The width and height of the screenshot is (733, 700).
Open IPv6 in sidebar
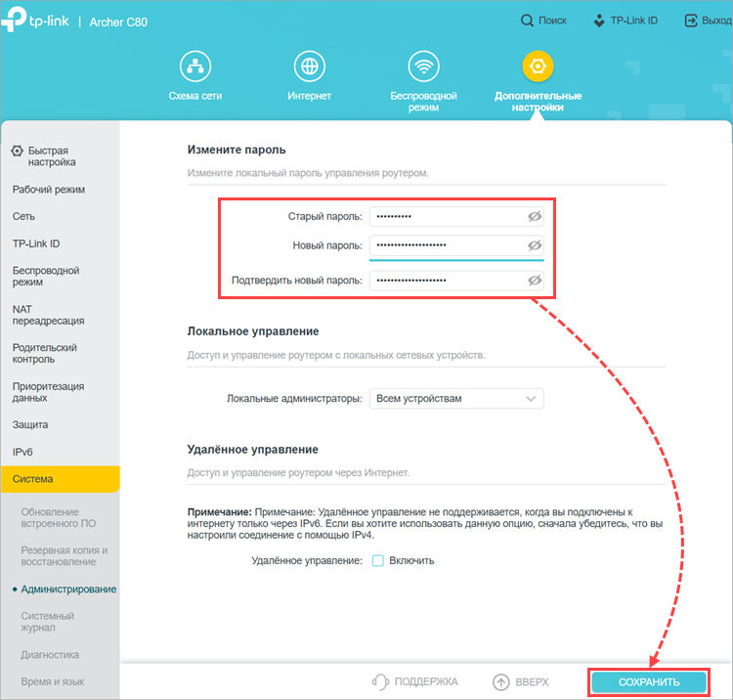pos(22,453)
